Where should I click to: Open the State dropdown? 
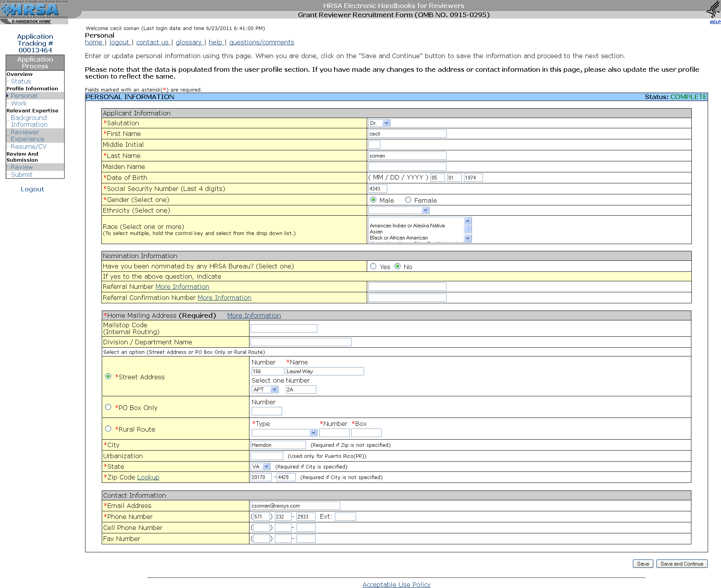click(x=260, y=467)
